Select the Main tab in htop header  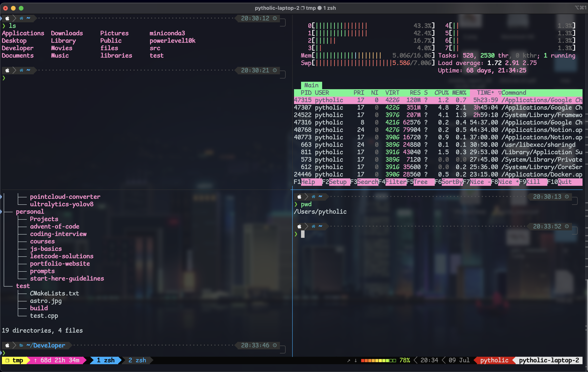(311, 85)
